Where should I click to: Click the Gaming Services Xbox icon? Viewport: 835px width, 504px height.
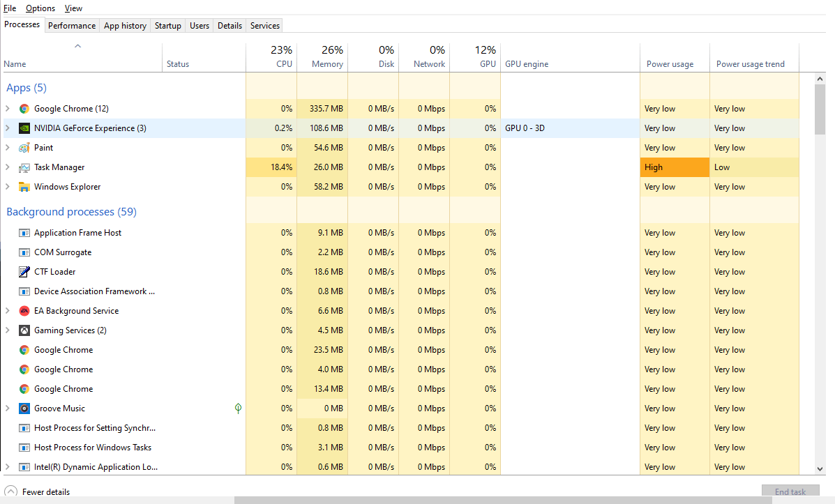tap(24, 330)
